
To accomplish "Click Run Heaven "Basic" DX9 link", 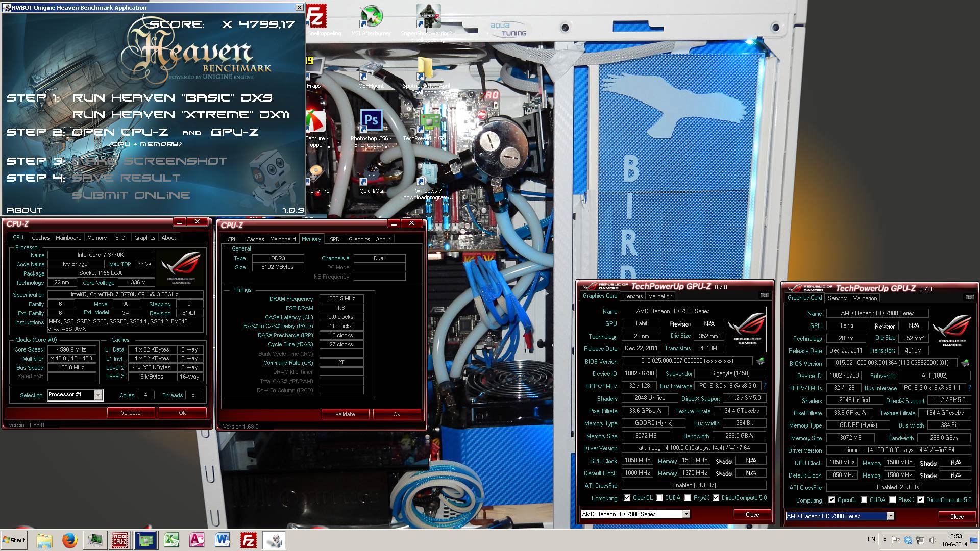I will click(x=173, y=97).
